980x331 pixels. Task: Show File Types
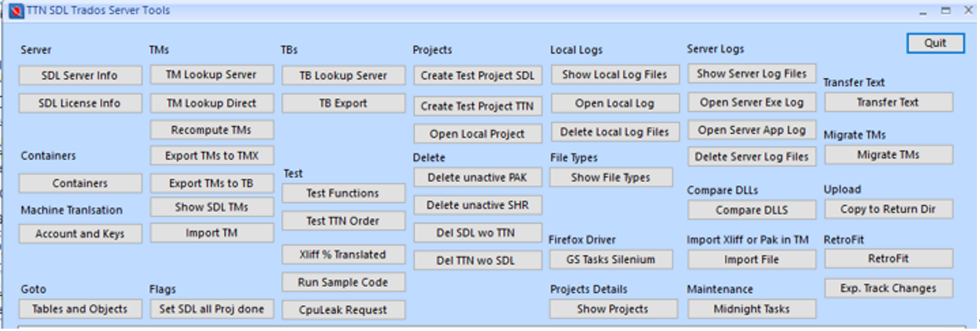pyautogui.click(x=611, y=178)
